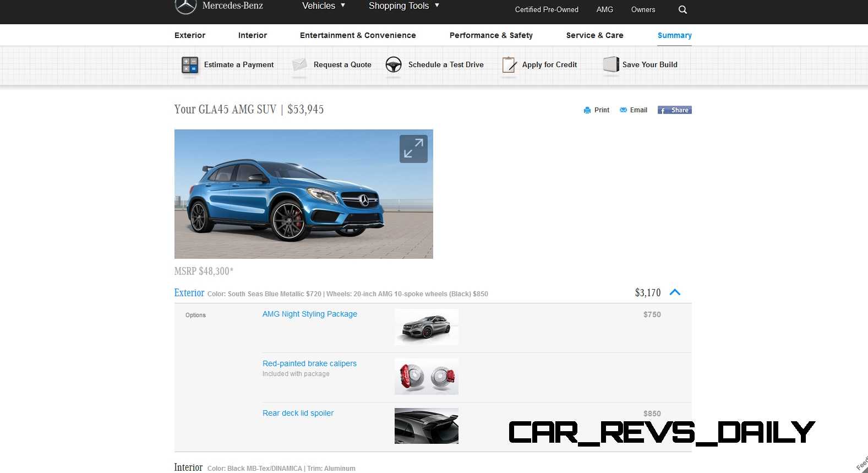Open the AMG link
868x473 pixels.
click(x=605, y=9)
